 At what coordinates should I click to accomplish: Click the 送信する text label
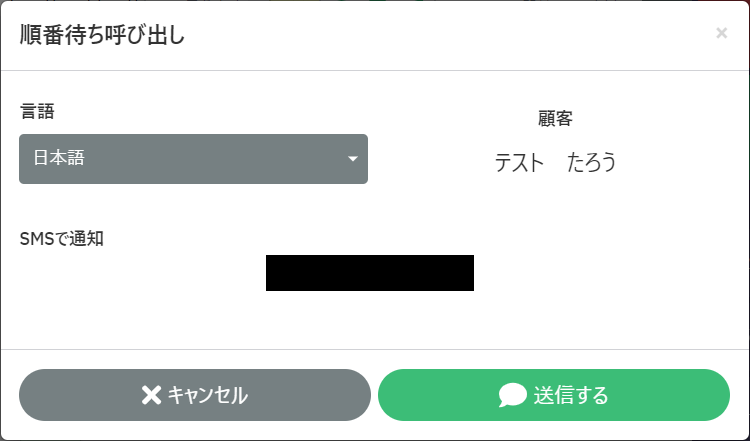pos(571,395)
